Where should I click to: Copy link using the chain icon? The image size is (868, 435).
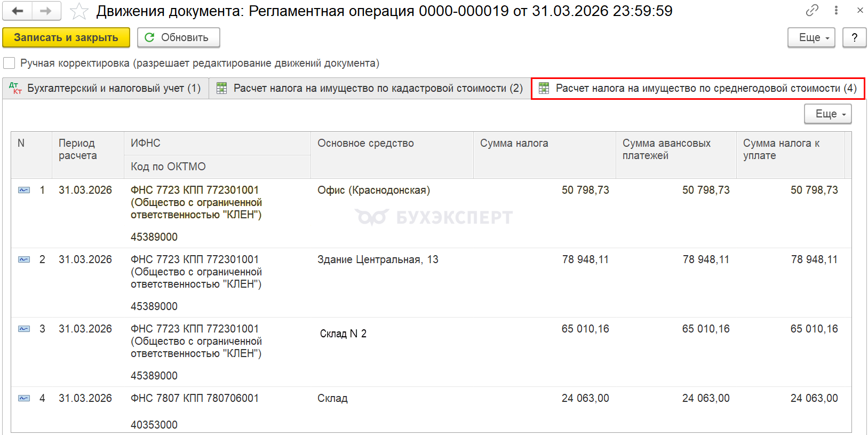812,10
